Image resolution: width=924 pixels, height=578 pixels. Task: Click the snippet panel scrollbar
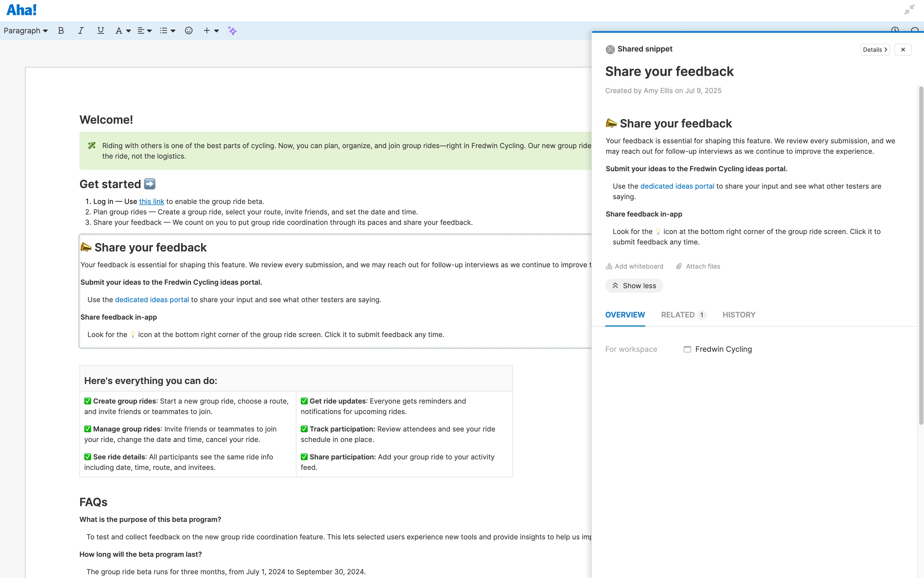pyautogui.click(x=921, y=255)
